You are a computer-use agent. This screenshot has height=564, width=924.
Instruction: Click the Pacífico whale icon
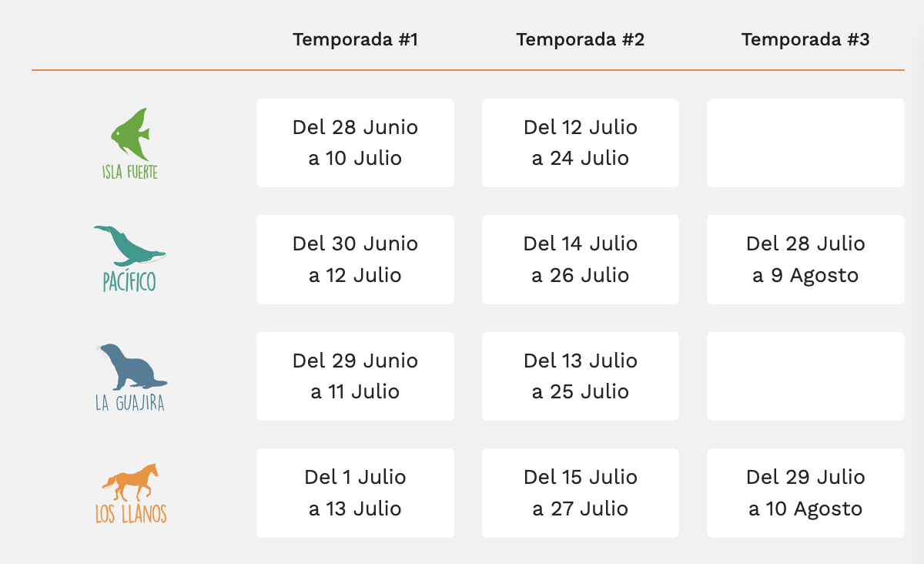click(129, 246)
